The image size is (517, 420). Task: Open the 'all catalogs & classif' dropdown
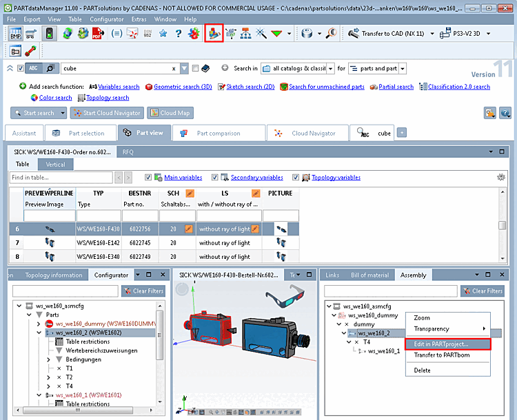[x=330, y=69]
